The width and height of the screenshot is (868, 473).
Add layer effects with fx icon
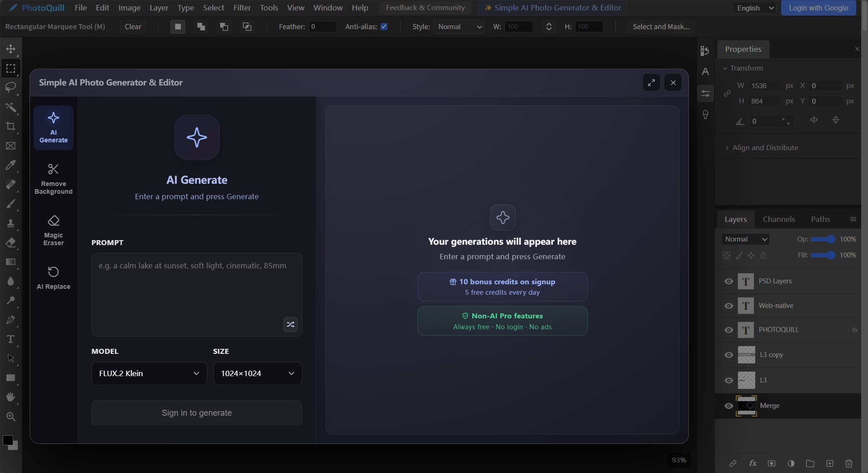[753, 463]
